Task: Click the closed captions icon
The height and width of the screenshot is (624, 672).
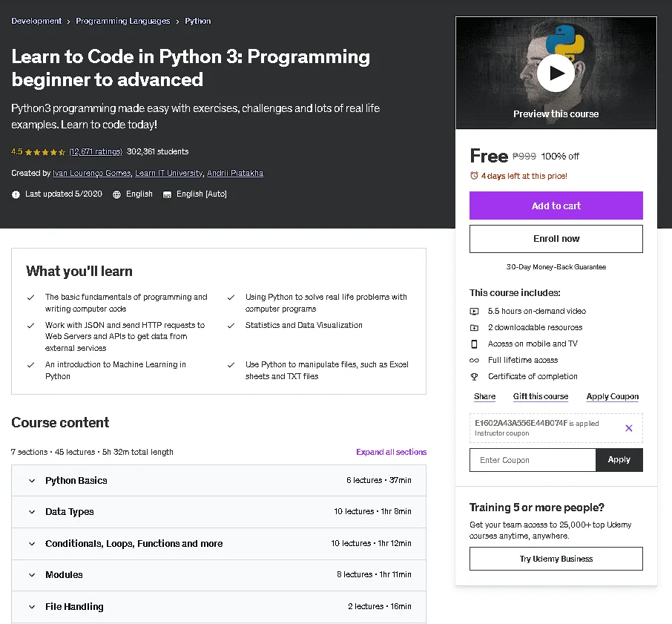Action: click(167, 194)
